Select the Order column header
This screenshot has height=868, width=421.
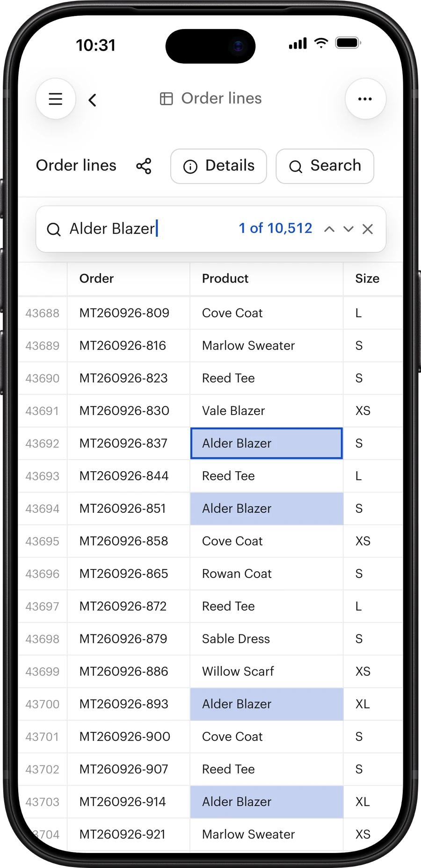tap(129, 278)
